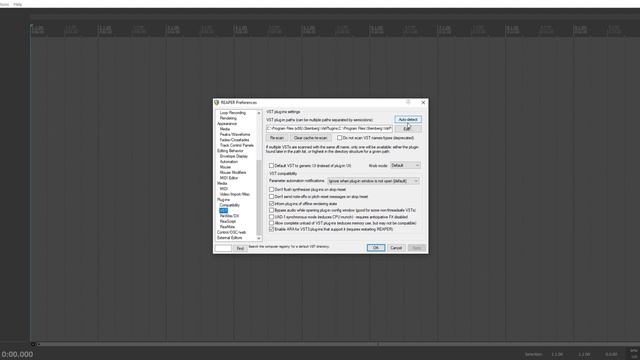This screenshot has height=360, width=640.
Task: Cancel the Preferences dialog
Action: tap(396, 248)
